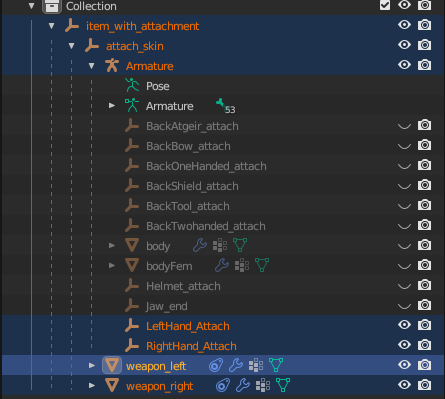Expand weapon_left children
445x399 pixels.
[92, 366]
